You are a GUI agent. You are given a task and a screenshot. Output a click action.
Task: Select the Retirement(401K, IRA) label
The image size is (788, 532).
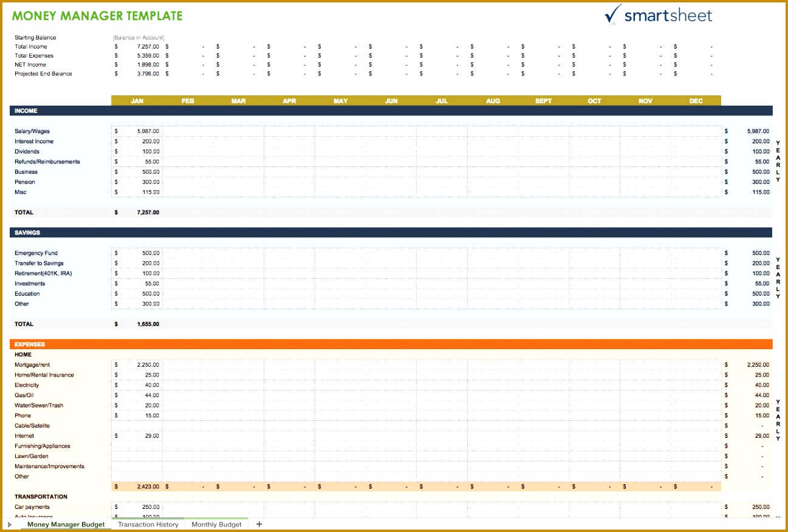coord(43,273)
